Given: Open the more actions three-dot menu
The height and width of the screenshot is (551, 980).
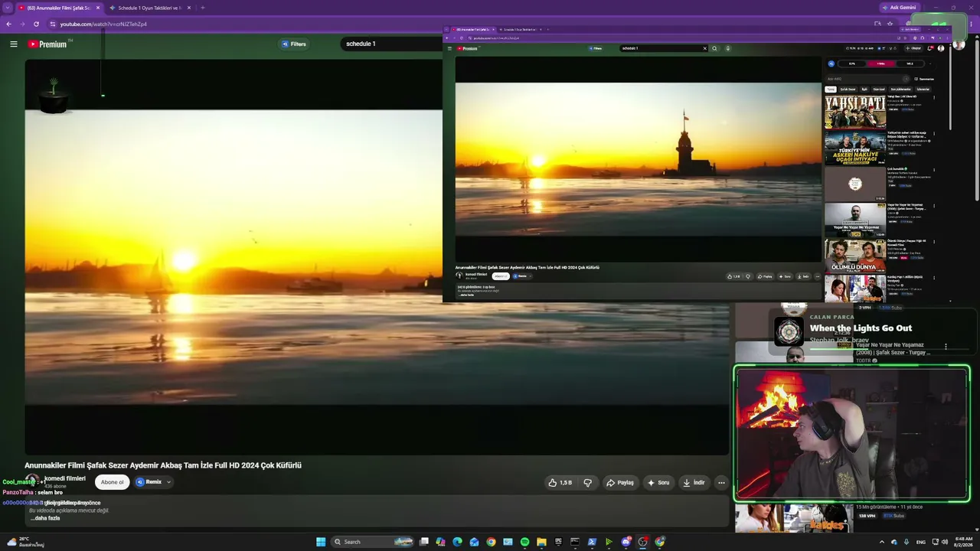Looking at the screenshot, I should click(721, 483).
